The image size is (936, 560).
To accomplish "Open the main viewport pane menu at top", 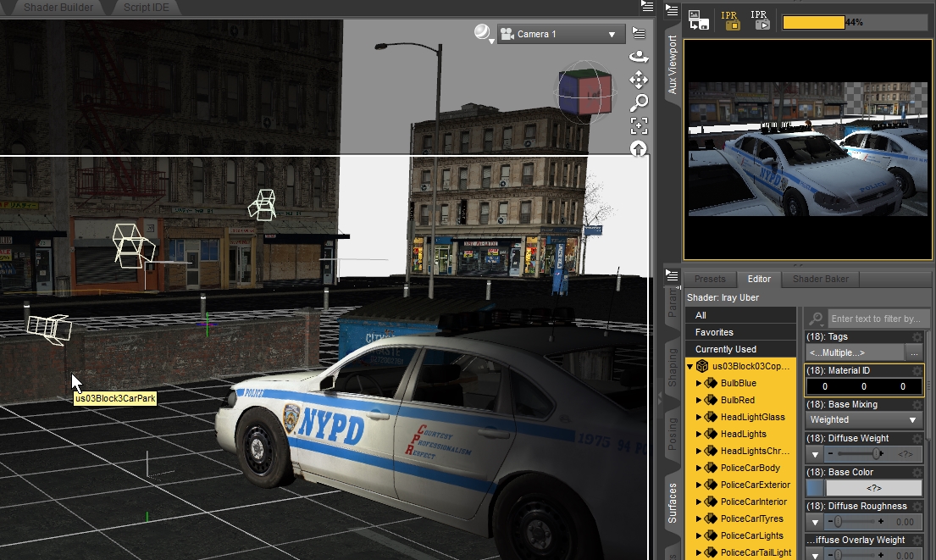I will [647, 6].
